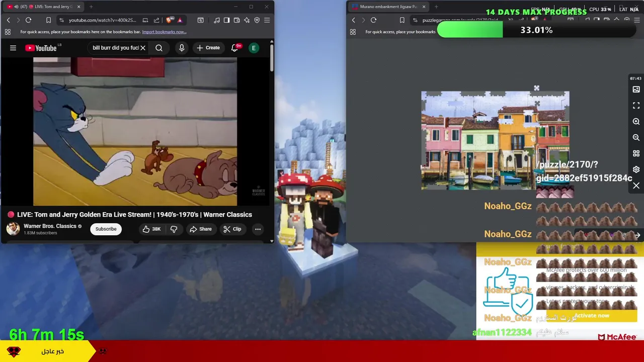This screenshot has width=644, height=362.
Task: Click the assembled Murano jigsaw puzzle image
Action: coord(495,140)
